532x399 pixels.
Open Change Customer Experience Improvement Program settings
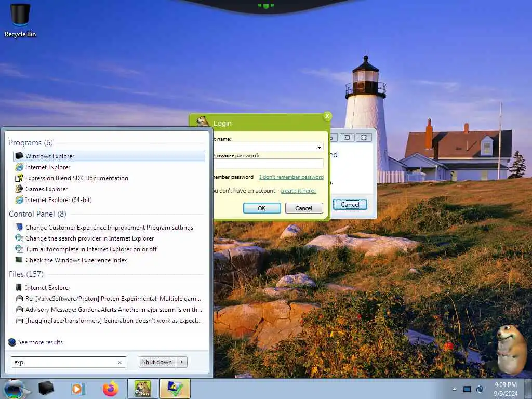[x=109, y=228]
